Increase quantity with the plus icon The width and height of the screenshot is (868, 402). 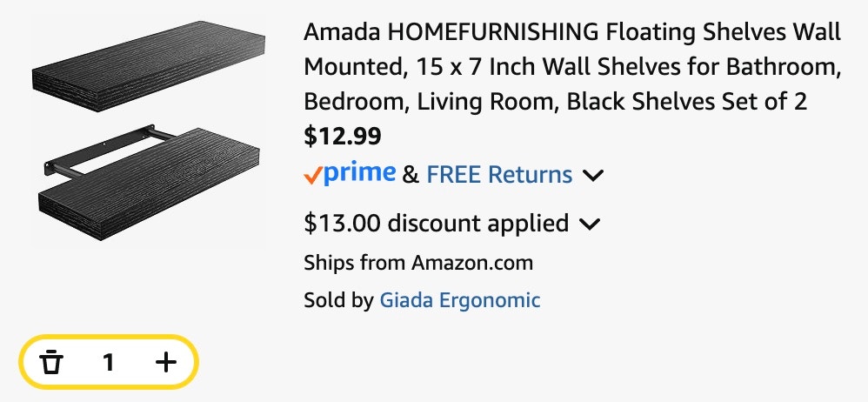coord(165,362)
